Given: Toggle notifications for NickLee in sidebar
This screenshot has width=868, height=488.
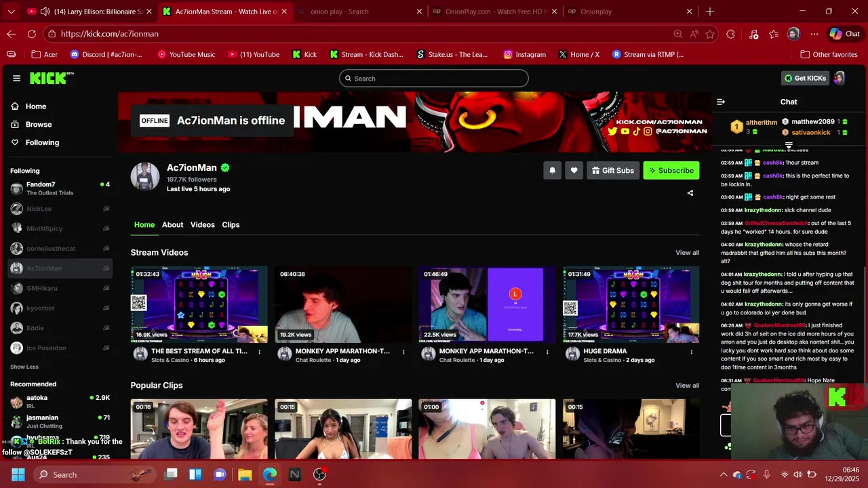Looking at the screenshot, I should (x=106, y=209).
